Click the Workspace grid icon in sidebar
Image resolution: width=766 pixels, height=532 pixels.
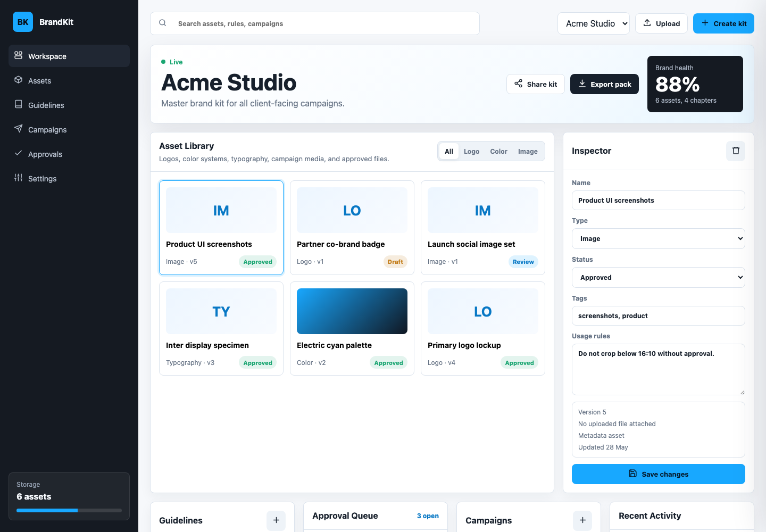click(x=19, y=55)
